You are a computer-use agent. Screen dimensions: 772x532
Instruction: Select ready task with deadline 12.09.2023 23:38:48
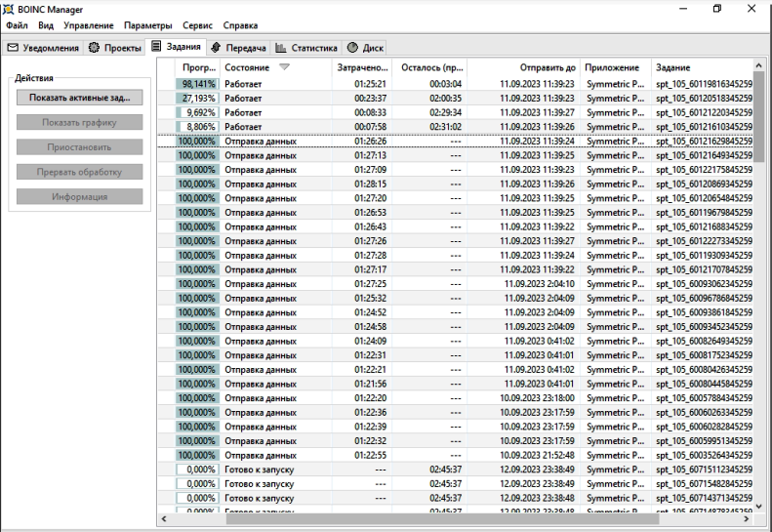(455, 498)
